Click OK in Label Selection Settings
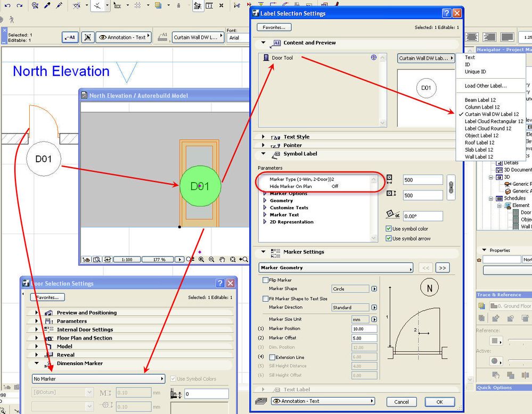This screenshot has height=414, width=532. pos(439,402)
